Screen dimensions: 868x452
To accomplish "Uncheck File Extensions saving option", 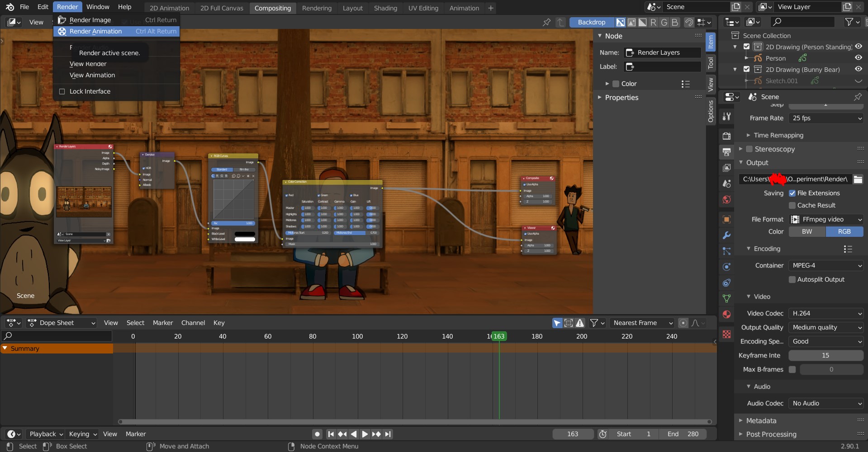I will (x=792, y=193).
